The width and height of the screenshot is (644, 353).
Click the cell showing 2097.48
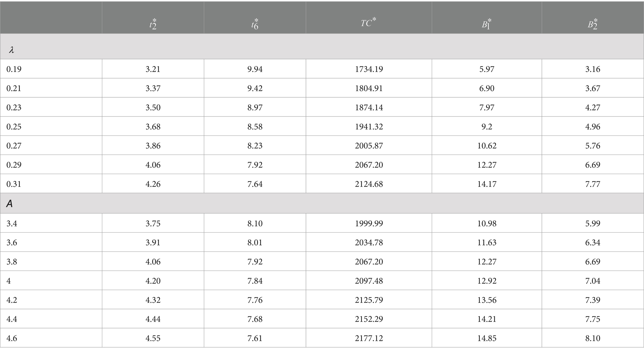click(x=369, y=281)
